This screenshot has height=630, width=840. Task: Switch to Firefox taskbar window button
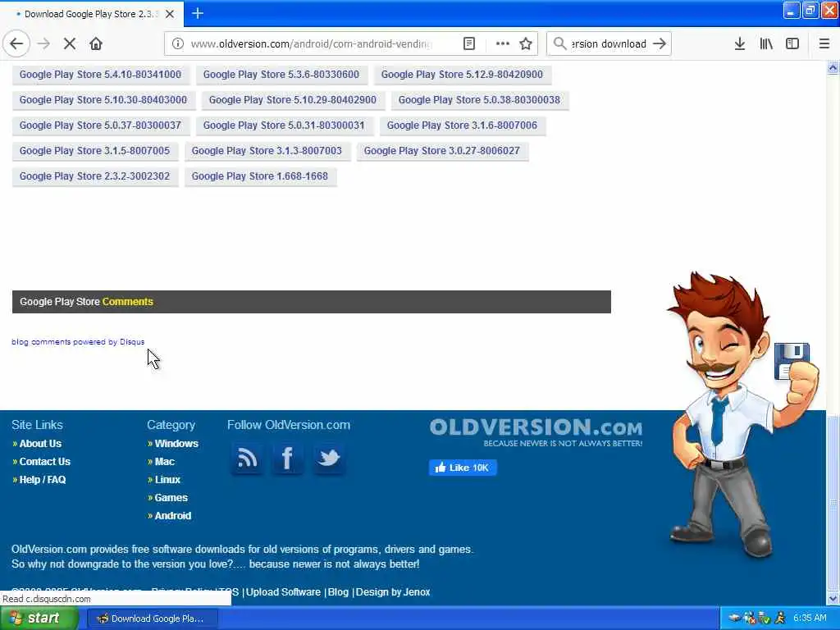coord(152,619)
